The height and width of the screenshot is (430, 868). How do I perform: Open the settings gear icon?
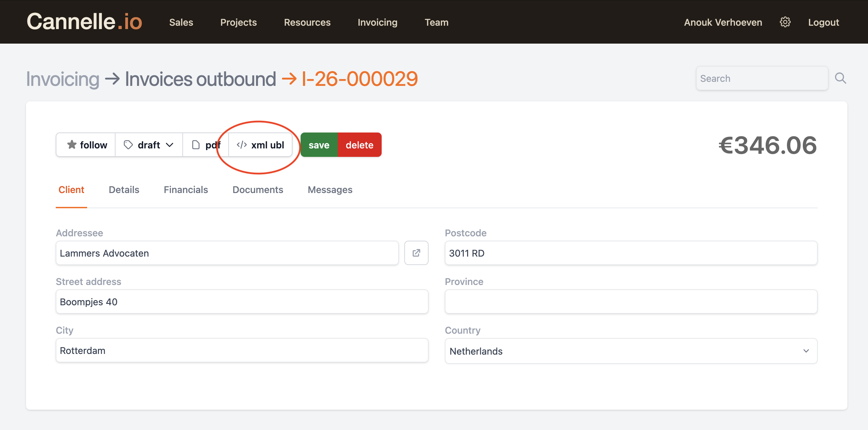[785, 22]
